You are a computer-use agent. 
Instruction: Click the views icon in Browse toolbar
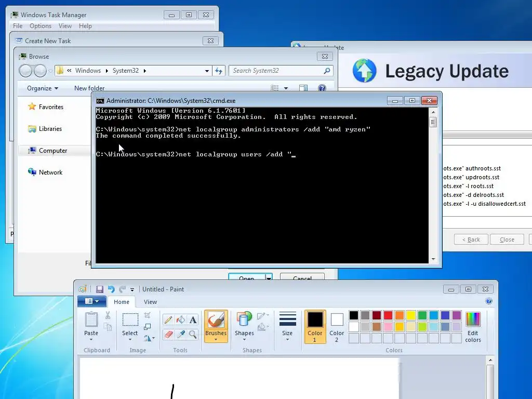tap(274, 88)
